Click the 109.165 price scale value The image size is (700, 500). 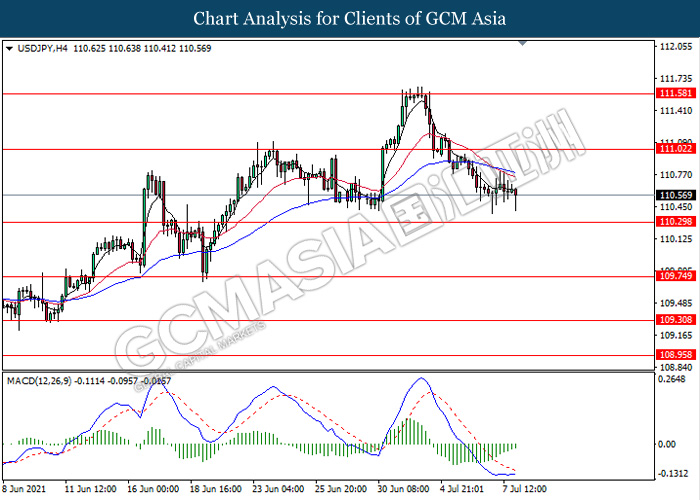pos(676,336)
